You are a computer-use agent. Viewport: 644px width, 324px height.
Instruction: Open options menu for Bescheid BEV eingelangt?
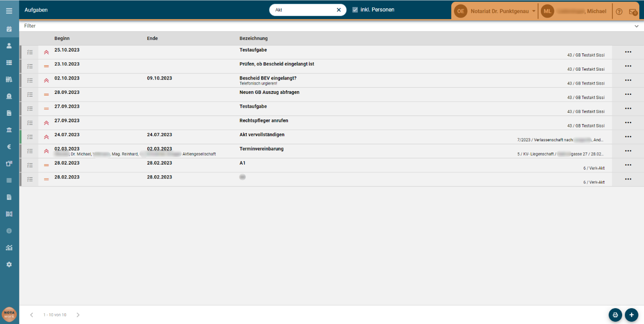(628, 80)
